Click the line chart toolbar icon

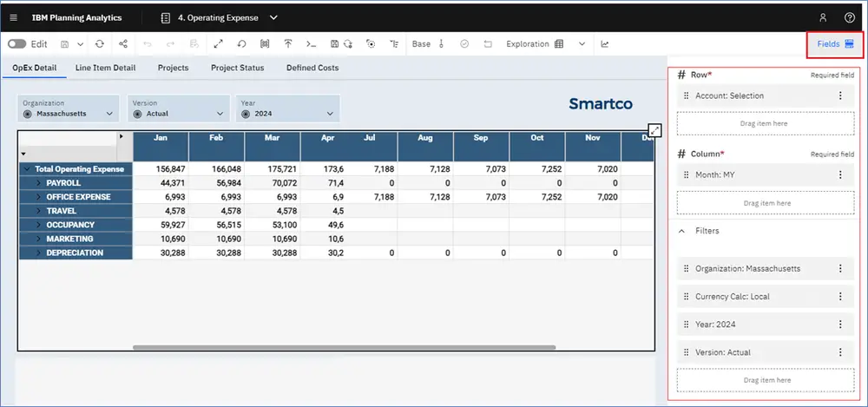point(605,43)
